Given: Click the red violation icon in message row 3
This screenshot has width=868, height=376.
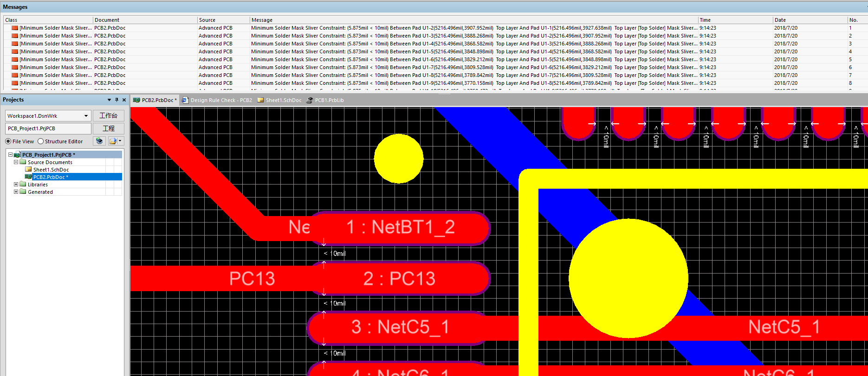Looking at the screenshot, I should (x=15, y=44).
